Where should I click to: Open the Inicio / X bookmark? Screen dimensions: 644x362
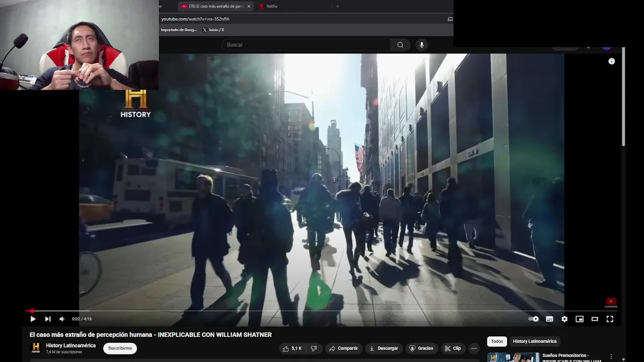(213, 30)
